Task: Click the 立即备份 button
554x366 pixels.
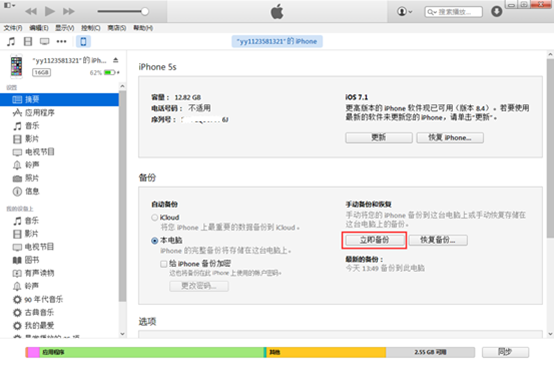Action: coord(375,240)
